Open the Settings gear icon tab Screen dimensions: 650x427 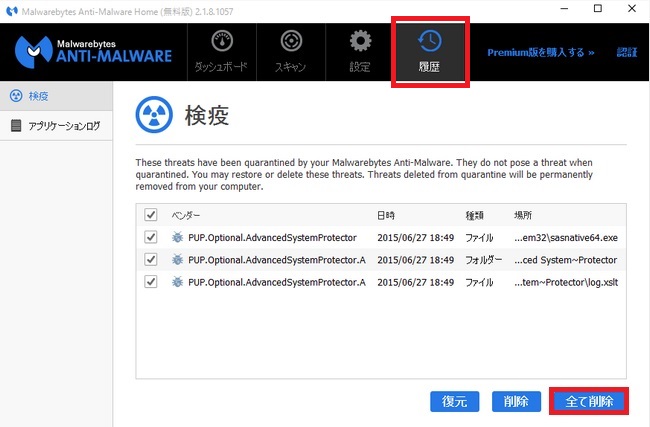(x=360, y=41)
